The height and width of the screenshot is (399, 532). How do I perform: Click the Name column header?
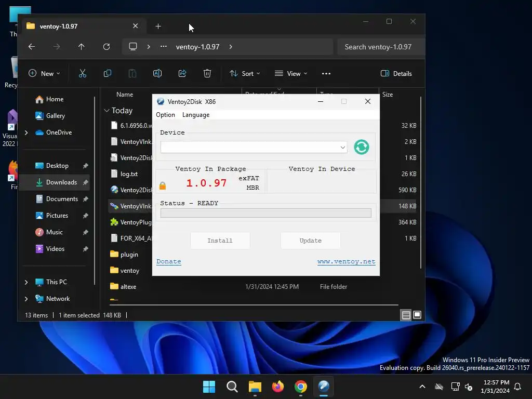(x=125, y=95)
